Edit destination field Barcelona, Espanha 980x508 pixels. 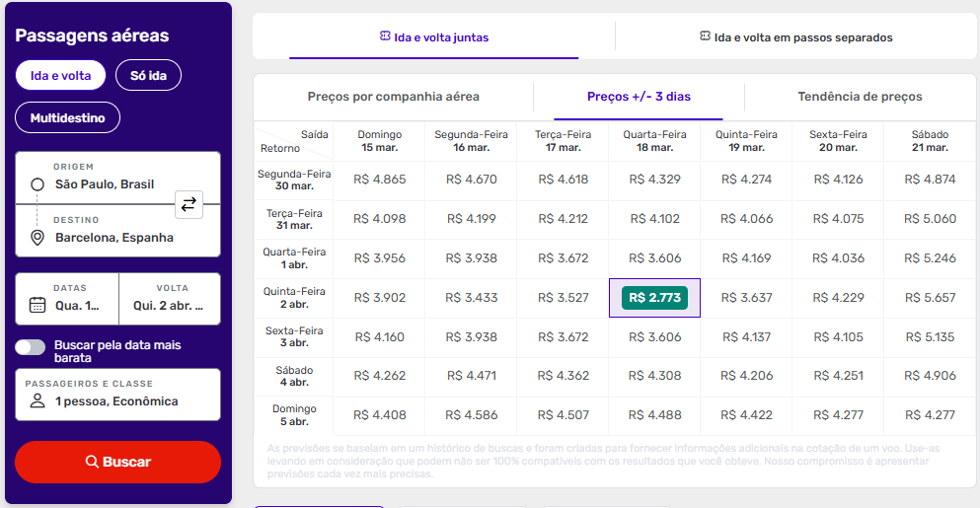point(114,238)
